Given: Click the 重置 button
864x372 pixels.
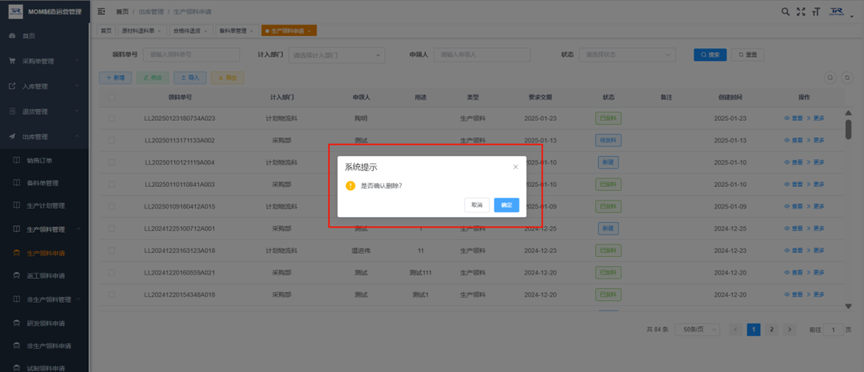Looking at the screenshot, I should click(747, 55).
